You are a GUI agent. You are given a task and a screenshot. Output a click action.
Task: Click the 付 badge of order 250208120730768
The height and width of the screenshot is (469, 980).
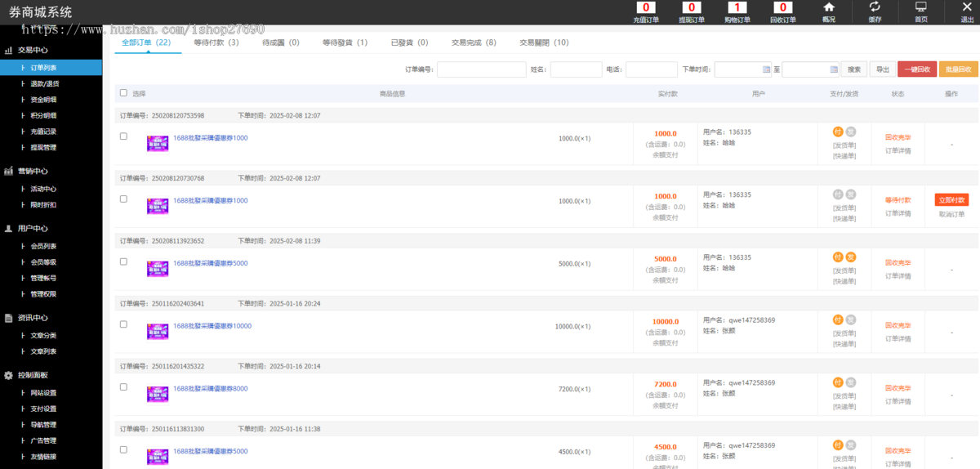(838, 194)
